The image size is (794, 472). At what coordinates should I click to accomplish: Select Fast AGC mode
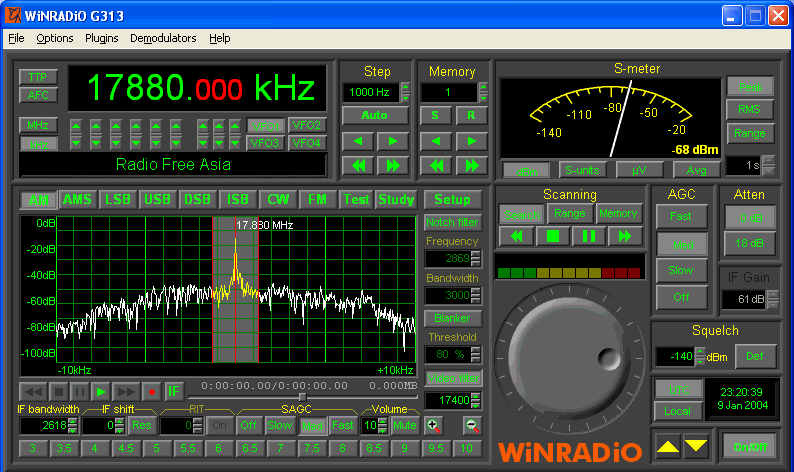tap(680, 215)
